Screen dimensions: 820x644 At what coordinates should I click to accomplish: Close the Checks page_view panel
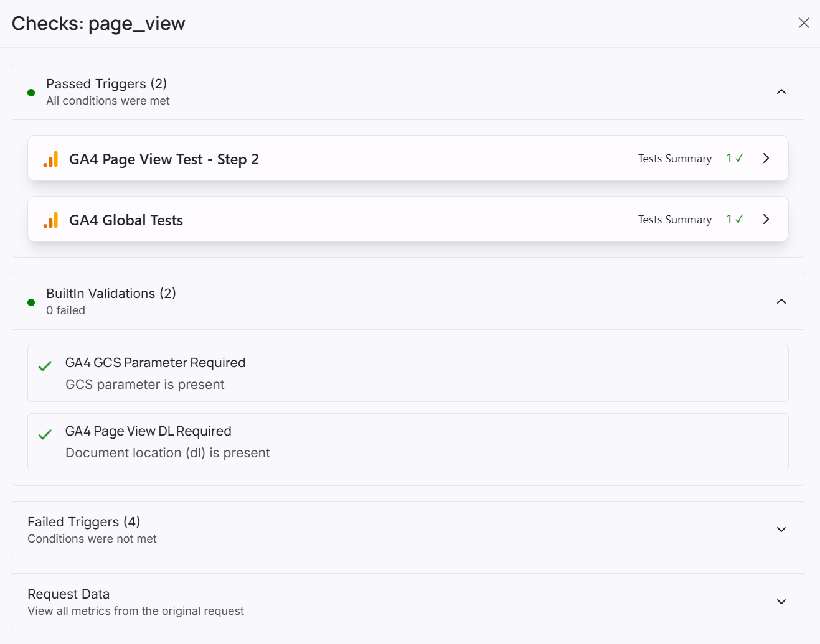[x=804, y=23]
